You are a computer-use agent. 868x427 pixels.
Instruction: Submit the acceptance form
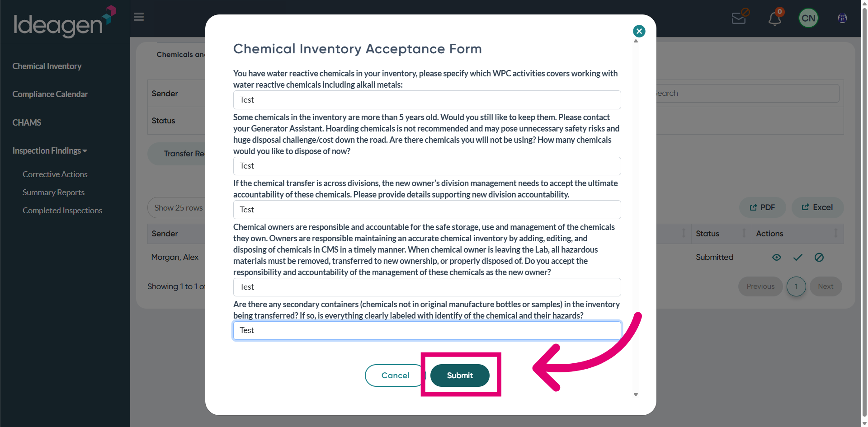pyautogui.click(x=460, y=375)
